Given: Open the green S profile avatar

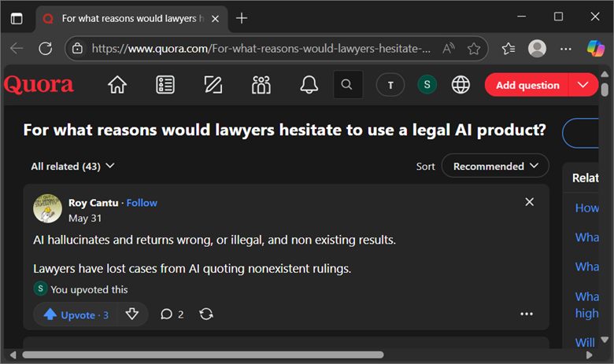Looking at the screenshot, I should pyautogui.click(x=427, y=84).
